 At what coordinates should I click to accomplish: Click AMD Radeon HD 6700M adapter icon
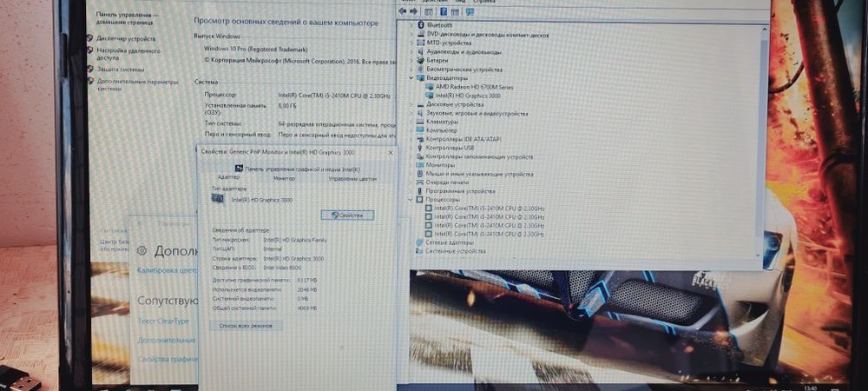coord(431,87)
